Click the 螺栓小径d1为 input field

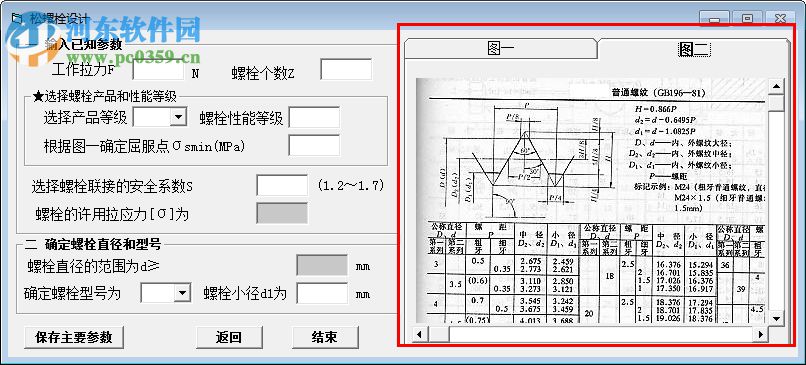click(322, 293)
